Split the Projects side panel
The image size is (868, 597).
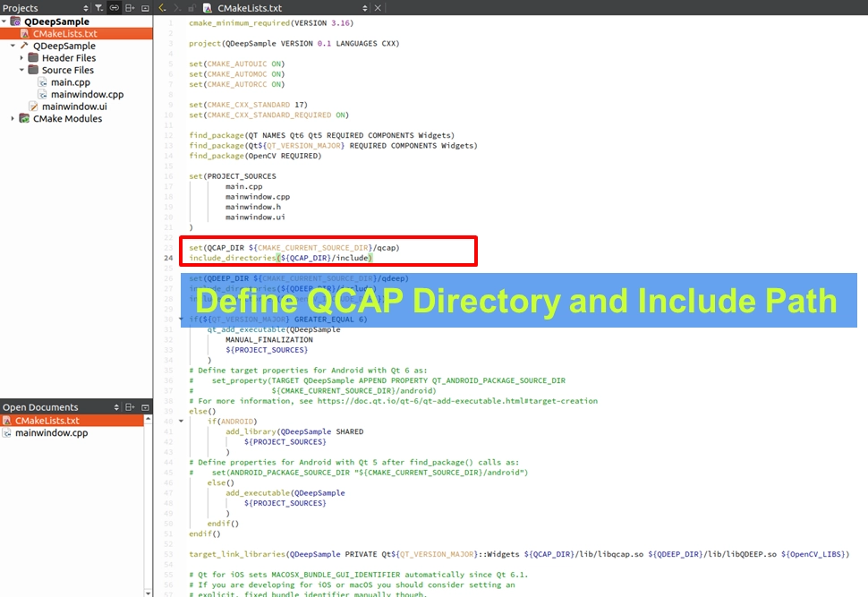[x=130, y=8]
